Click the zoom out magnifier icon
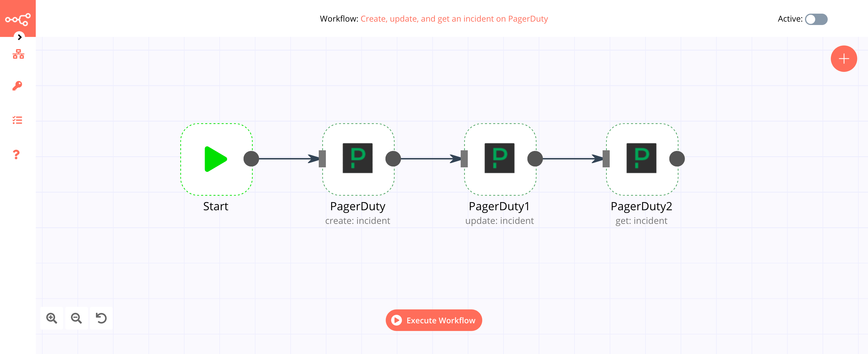The width and height of the screenshot is (868, 354). [76, 318]
